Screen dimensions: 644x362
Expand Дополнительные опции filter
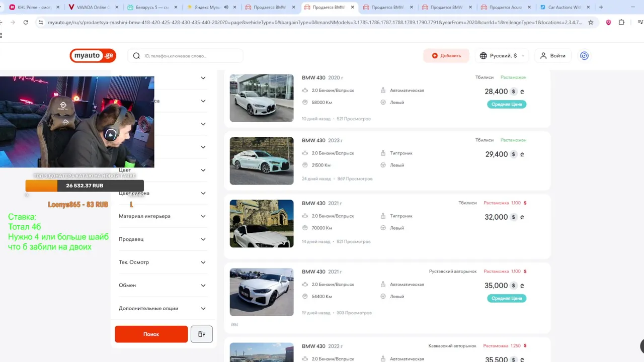[x=203, y=308]
